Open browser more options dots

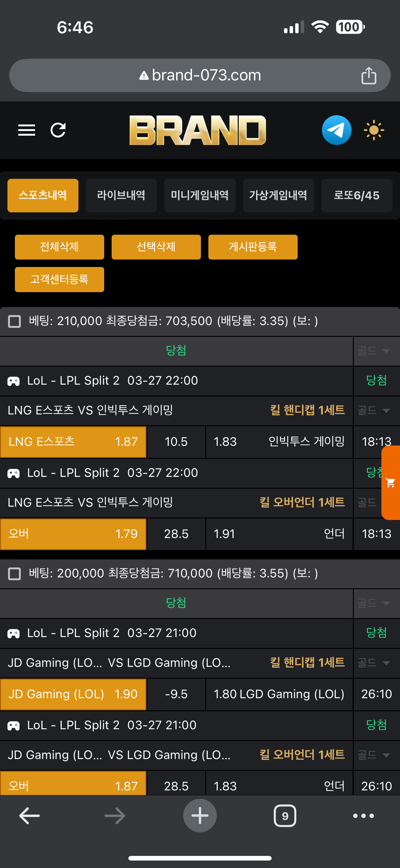[x=363, y=816]
